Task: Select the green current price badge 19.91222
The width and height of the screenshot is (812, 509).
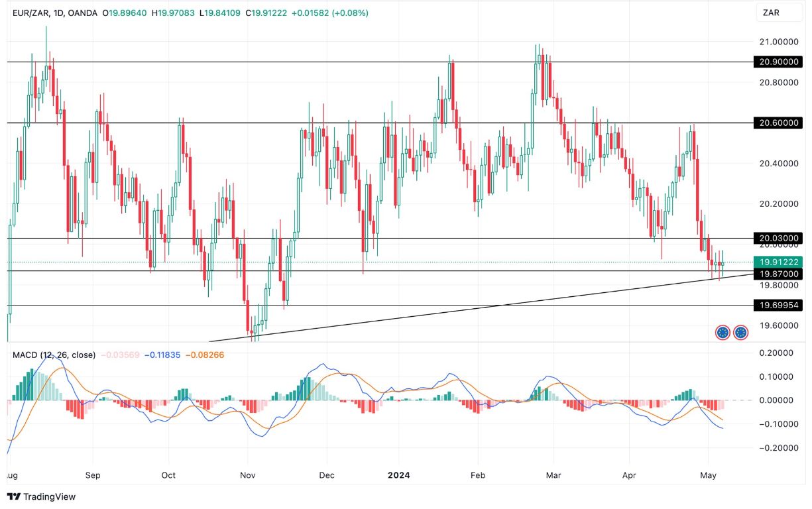Action: pos(778,262)
